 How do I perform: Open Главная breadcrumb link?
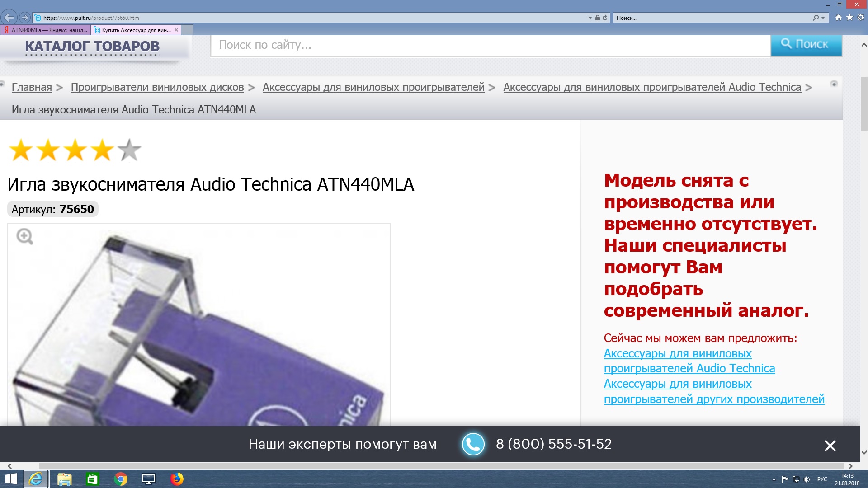tap(32, 87)
